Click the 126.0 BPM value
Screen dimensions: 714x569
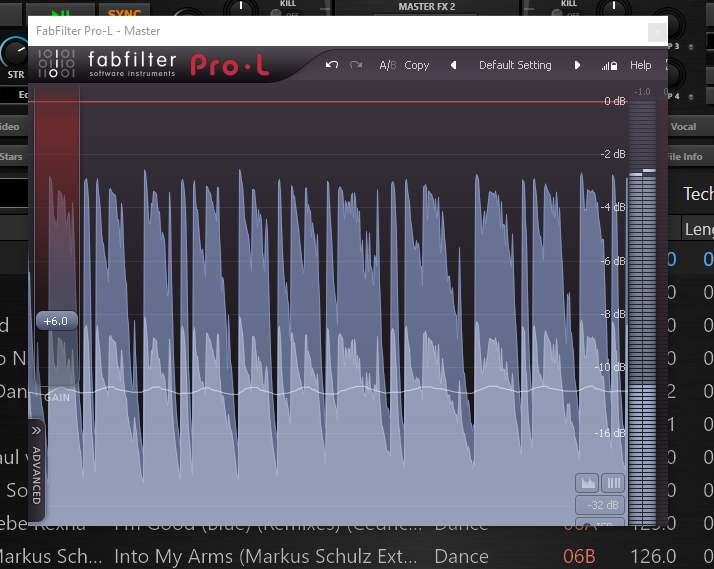point(653,556)
